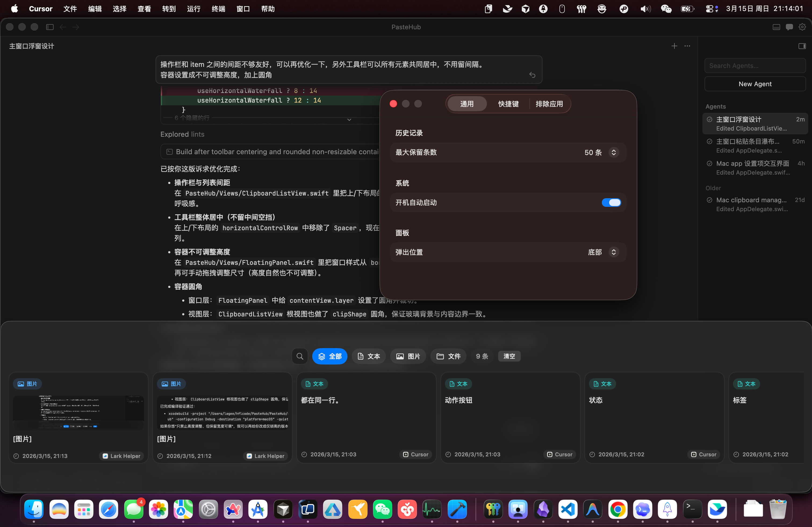812x527 pixels.
Task: Open the 终端 menu in menu bar
Action: (218, 9)
